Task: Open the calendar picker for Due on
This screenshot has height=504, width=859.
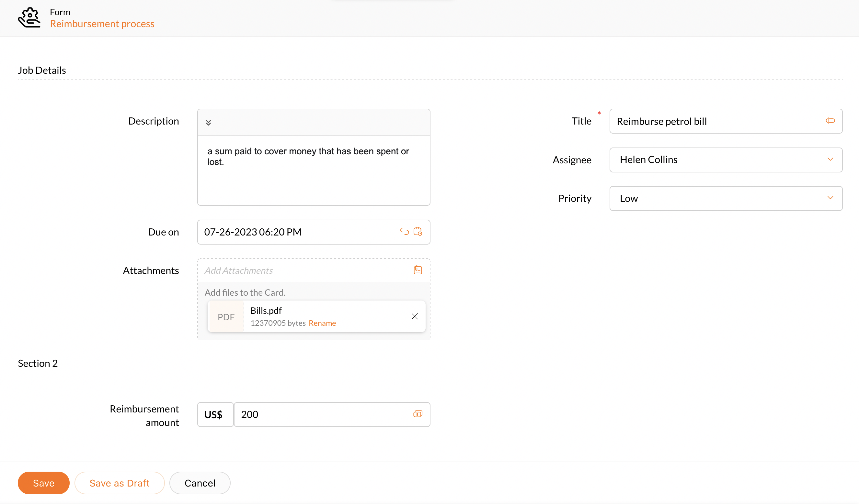Action: pyautogui.click(x=418, y=232)
